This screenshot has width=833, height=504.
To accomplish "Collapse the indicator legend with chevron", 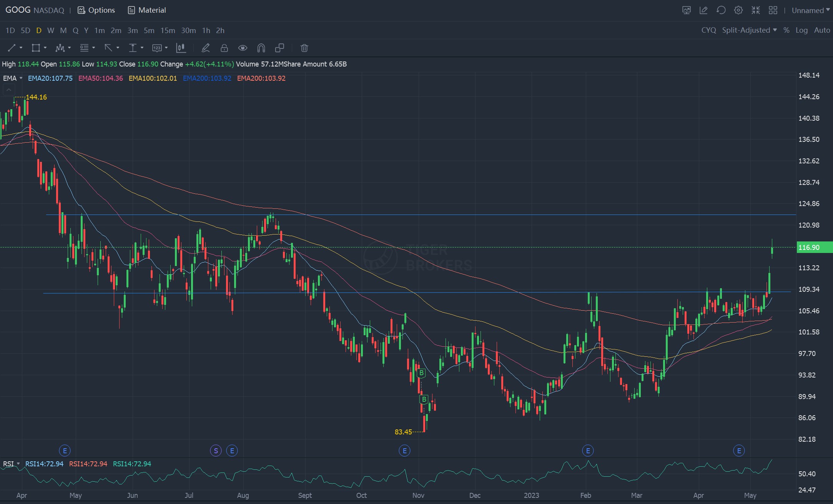I will 9,90.
